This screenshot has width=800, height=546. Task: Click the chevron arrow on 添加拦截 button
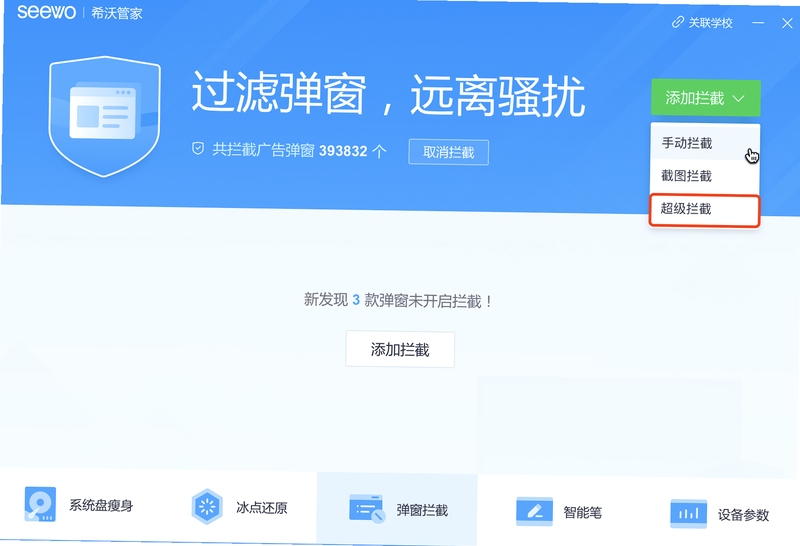pyautogui.click(x=738, y=98)
